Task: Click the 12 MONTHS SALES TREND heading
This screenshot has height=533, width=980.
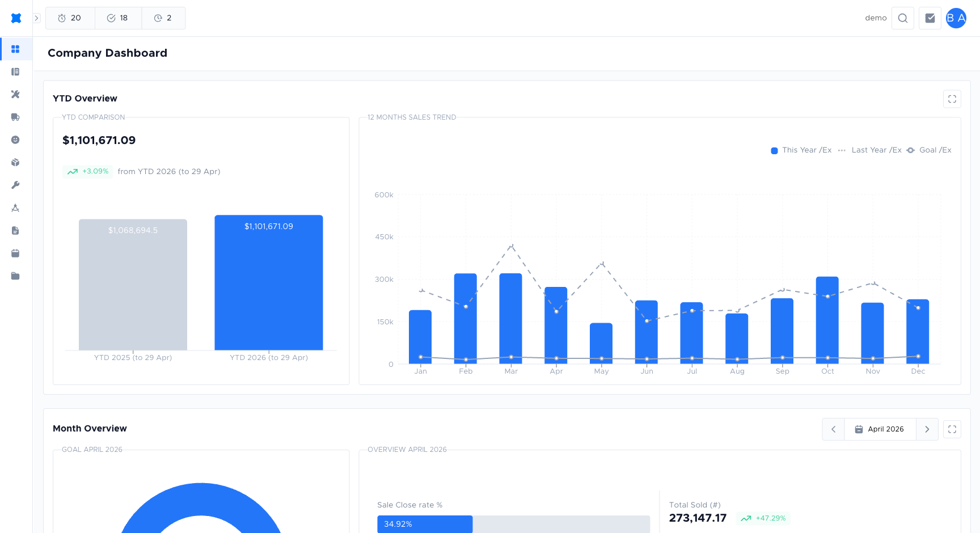Action: pos(412,117)
